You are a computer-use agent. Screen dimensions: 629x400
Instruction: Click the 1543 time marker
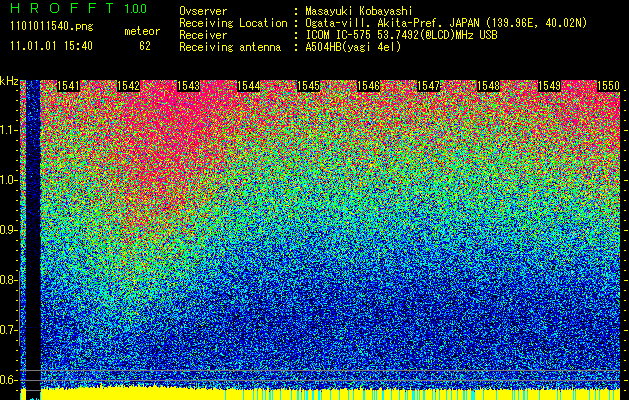(x=189, y=86)
